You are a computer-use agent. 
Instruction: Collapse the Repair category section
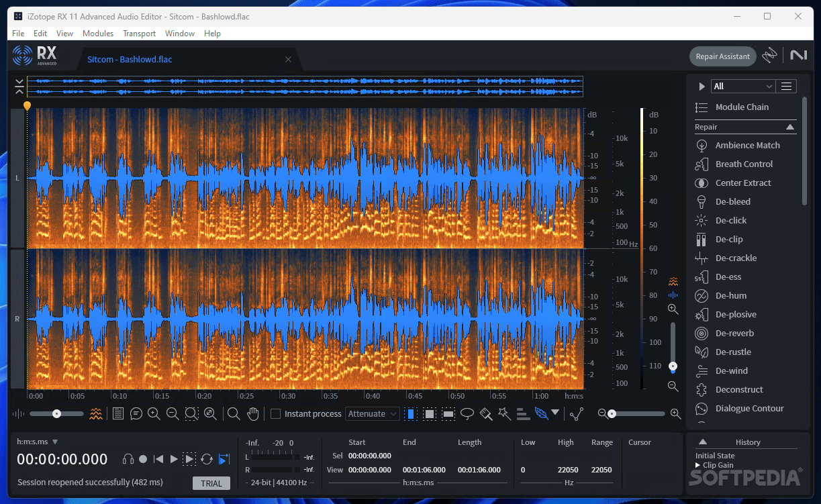pyautogui.click(x=790, y=127)
